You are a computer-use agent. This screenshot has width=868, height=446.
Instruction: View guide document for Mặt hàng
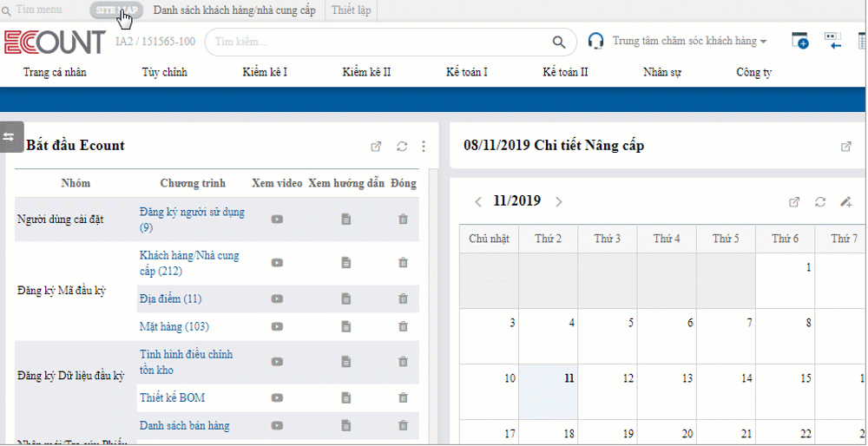pyautogui.click(x=346, y=326)
